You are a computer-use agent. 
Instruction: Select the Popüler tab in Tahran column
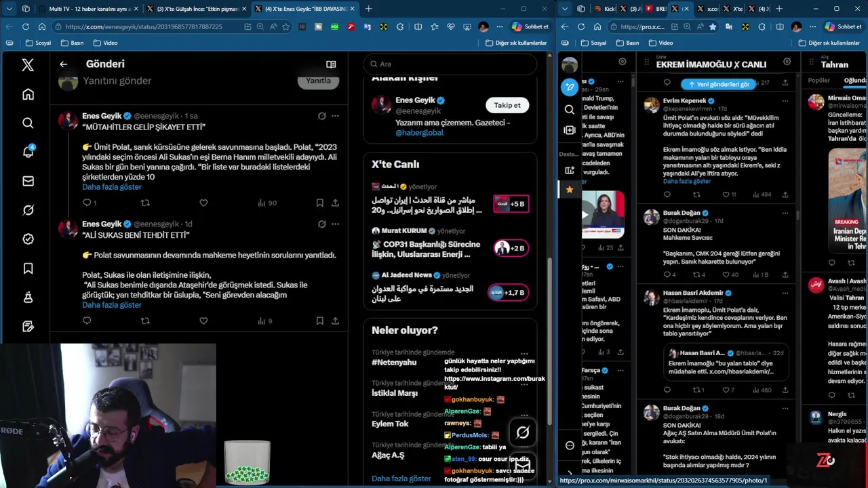click(x=818, y=80)
